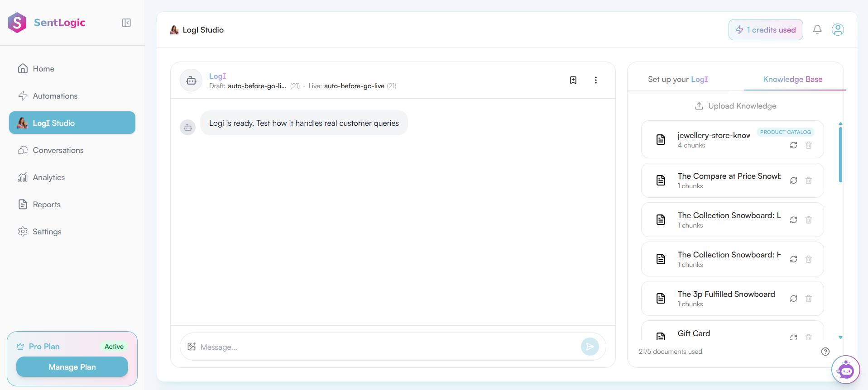This screenshot has width=868, height=390.
Task: Open Settings in the sidebar
Action: (x=72, y=232)
